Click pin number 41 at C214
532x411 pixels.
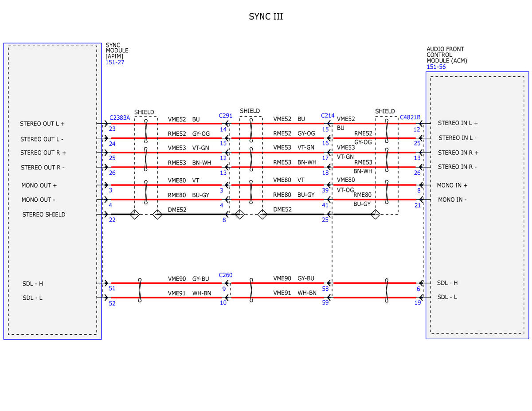coord(325,205)
